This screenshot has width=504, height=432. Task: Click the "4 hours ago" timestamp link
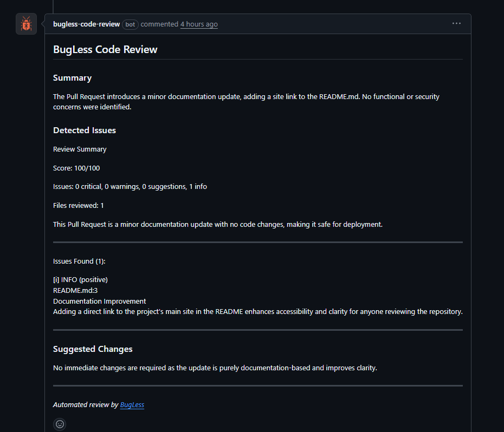tap(199, 24)
